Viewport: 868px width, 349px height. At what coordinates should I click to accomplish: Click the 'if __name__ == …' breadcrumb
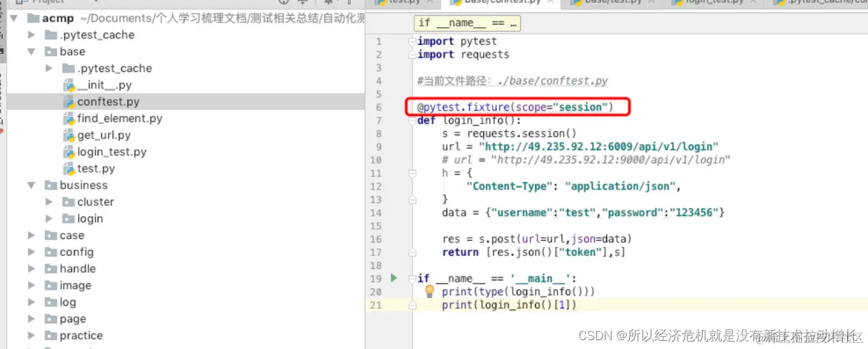point(467,23)
